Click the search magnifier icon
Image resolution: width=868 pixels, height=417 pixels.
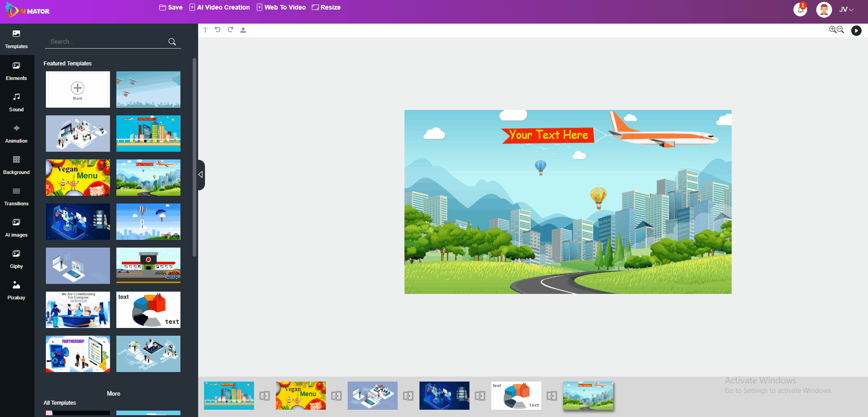click(172, 42)
